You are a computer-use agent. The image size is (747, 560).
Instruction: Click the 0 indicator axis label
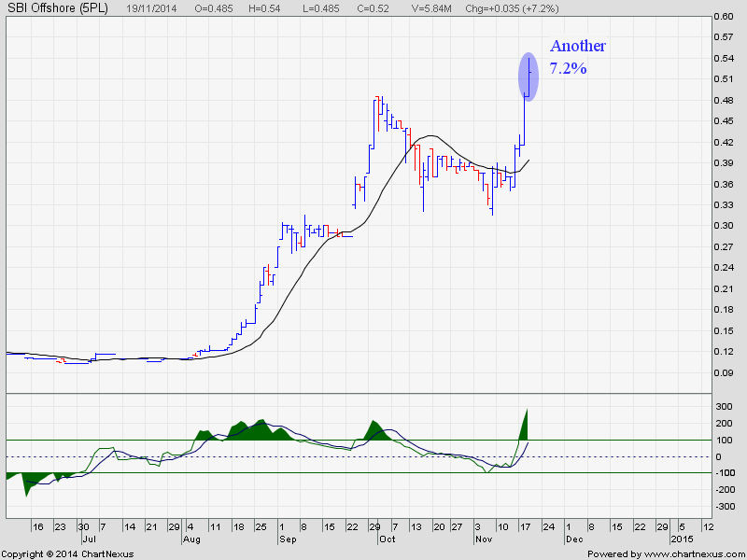coord(720,456)
